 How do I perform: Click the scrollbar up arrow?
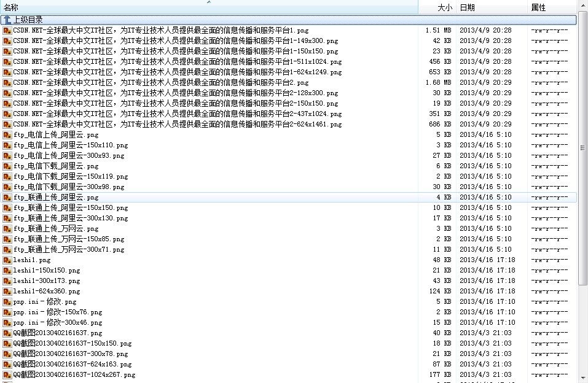(x=582, y=4)
